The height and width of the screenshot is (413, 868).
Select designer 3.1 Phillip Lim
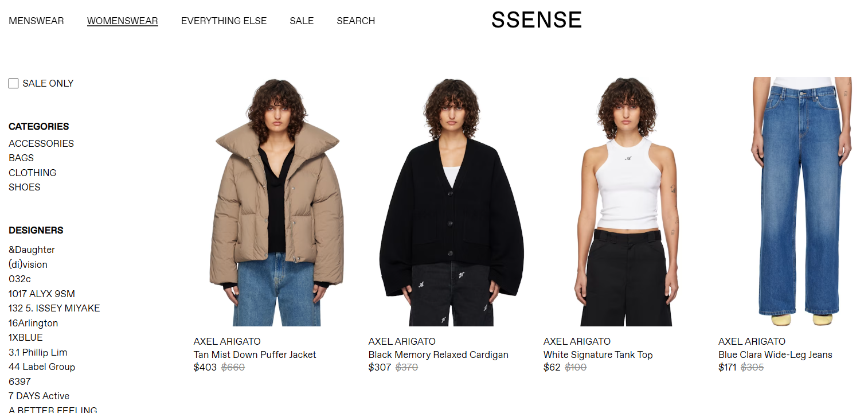click(38, 352)
